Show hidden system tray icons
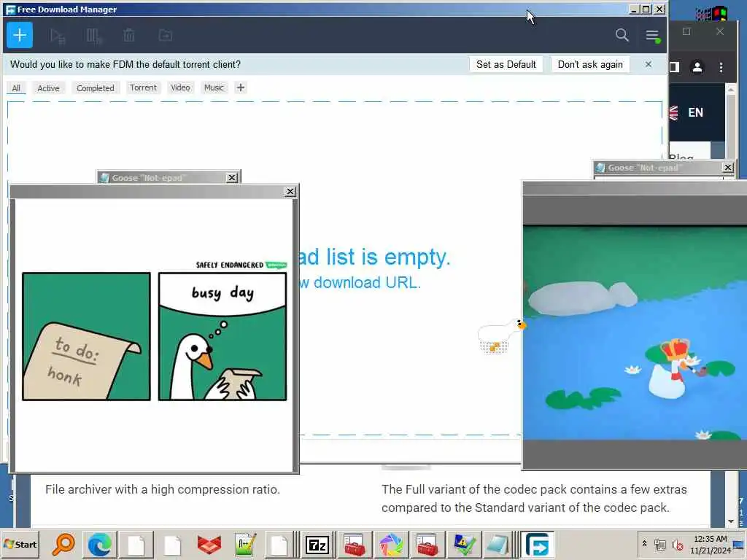This screenshot has height=560, width=747. pyautogui.click(x=644, y=544)
